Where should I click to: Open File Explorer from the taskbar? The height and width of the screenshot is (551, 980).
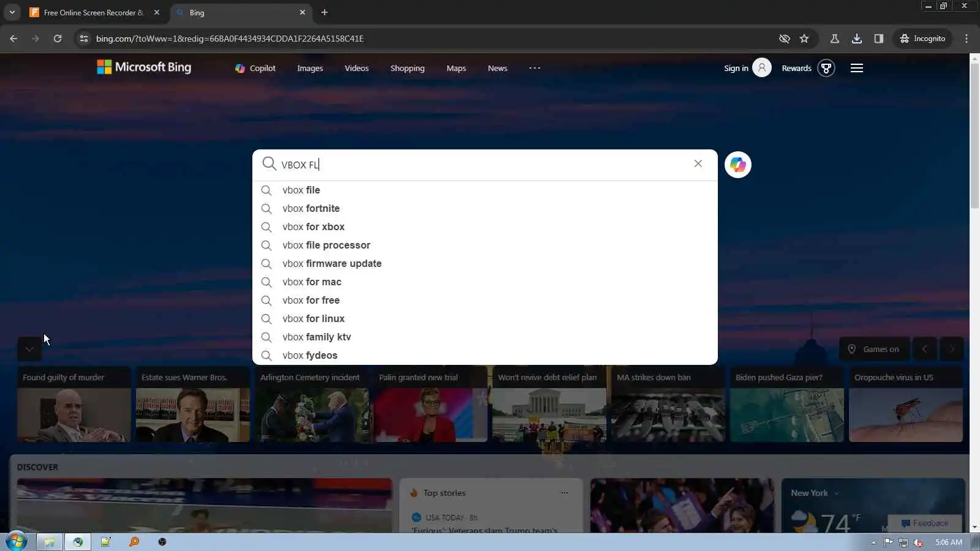tap(50, 542)
